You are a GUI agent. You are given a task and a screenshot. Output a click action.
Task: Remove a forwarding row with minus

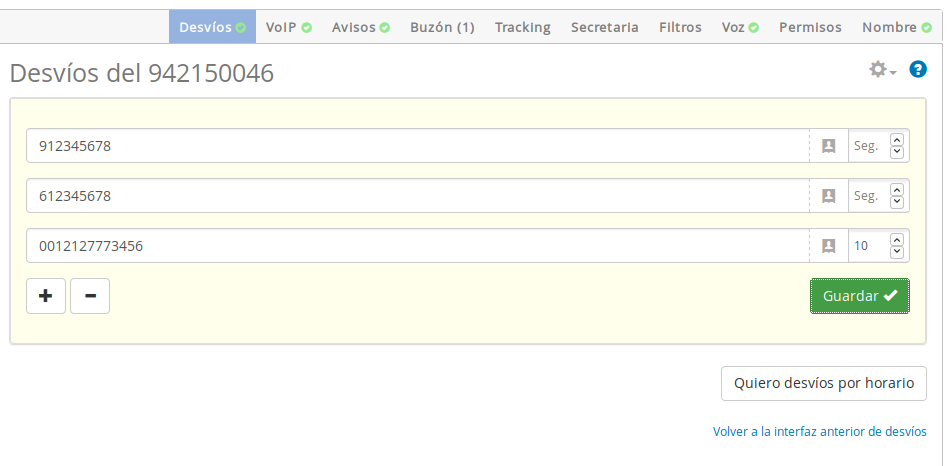tap(90, 296)
